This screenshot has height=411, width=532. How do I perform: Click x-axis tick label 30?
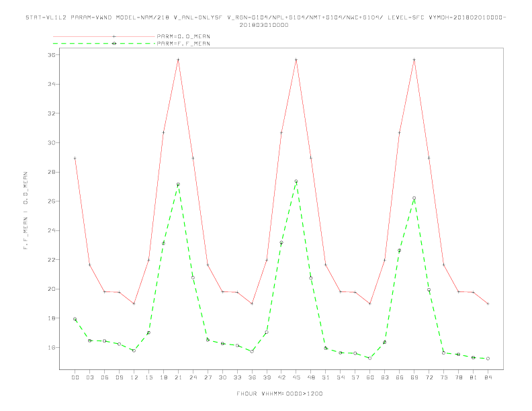tap(222, 377)
